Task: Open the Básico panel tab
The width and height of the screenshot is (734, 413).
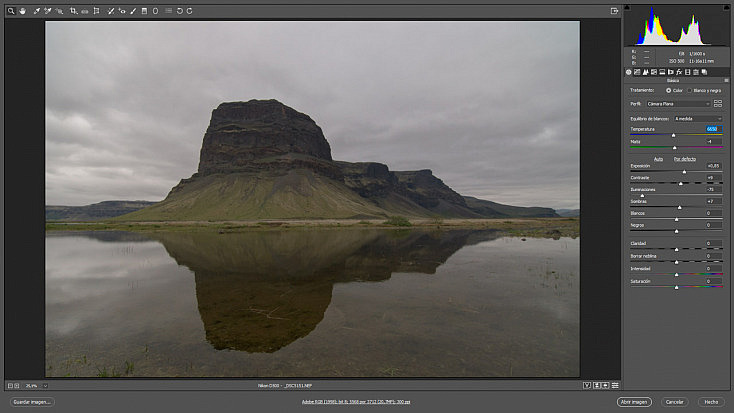Action: (x=629, y=72)
